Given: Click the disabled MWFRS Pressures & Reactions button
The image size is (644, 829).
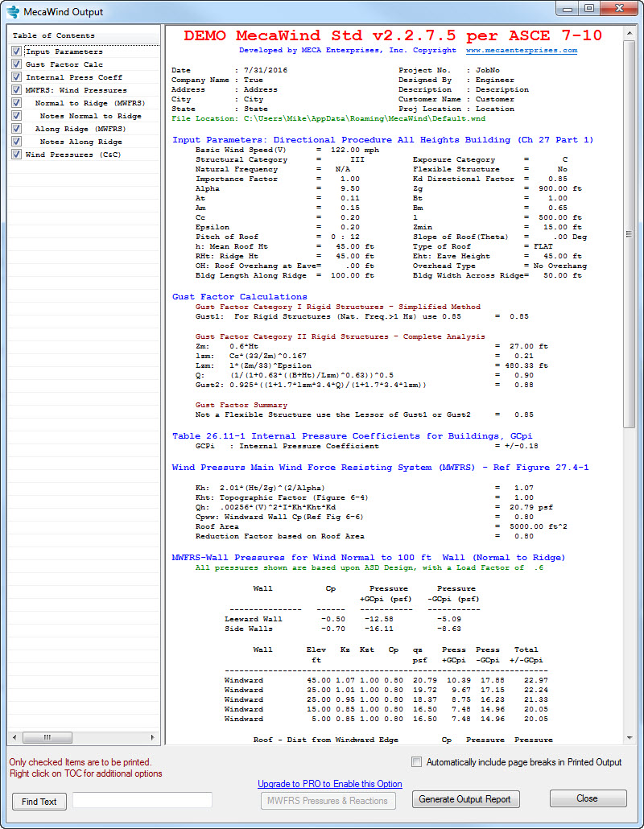Looking at the screenshot, I should (x=329, y=800).
